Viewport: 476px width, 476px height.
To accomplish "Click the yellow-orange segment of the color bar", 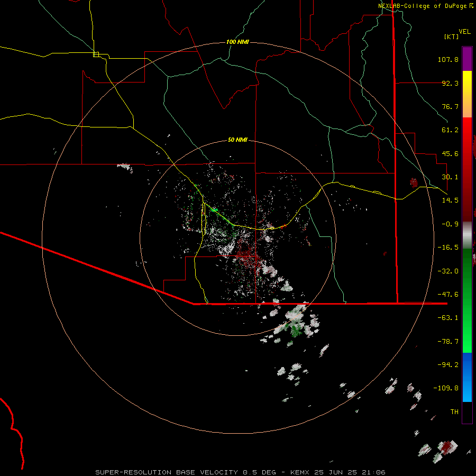I will (467, 94).
